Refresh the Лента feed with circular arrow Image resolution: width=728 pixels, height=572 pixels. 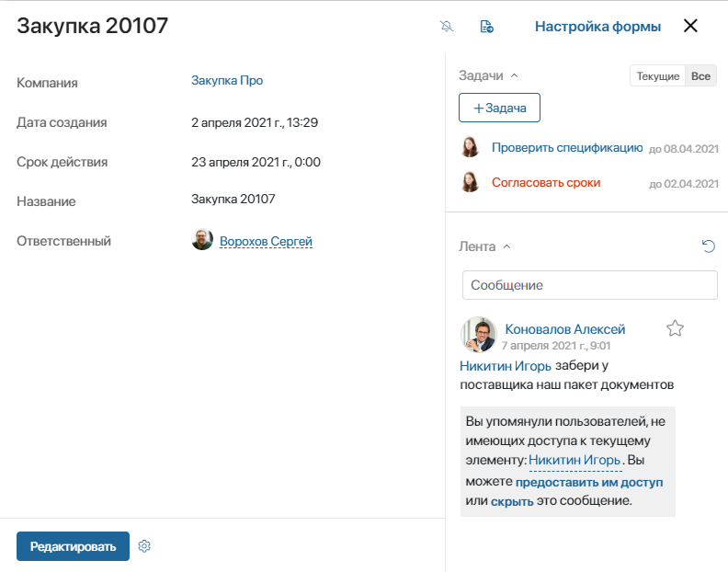(x=709, y=246)
